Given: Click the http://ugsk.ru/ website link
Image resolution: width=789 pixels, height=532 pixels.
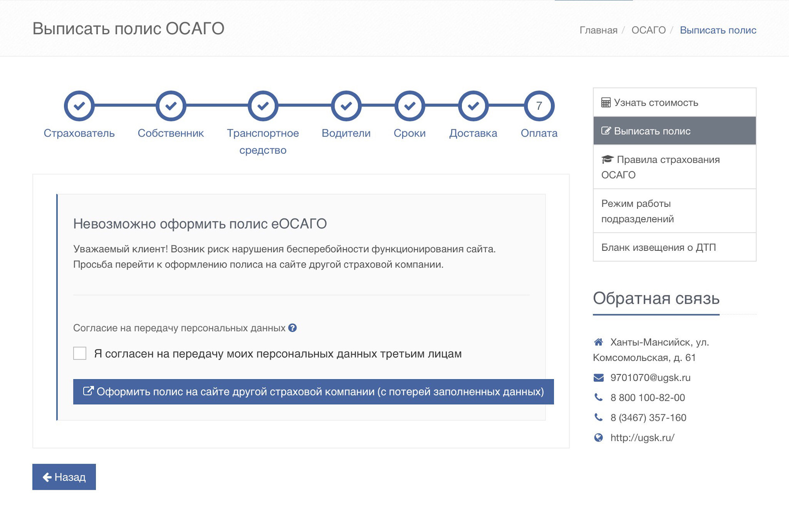Looking at the screenshot, I should 642,438.
